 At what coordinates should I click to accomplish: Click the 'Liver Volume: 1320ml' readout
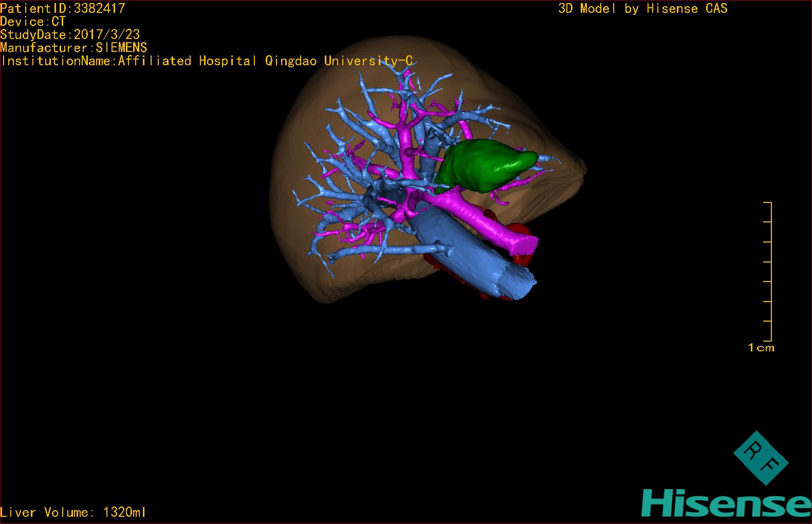tap(73, 512)
